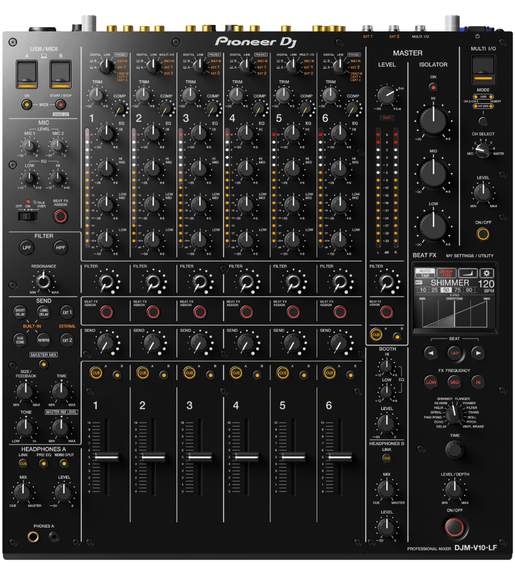This screenshot has height=575, width=515.
Task: Click channel 3 BEAT FX ASSIGN button
Action: (x=200, y=312)
